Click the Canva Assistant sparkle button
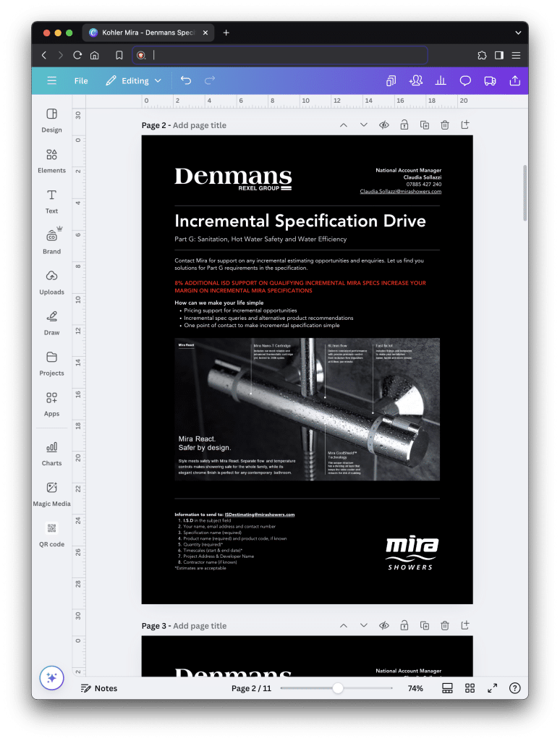 pos(51,677)
